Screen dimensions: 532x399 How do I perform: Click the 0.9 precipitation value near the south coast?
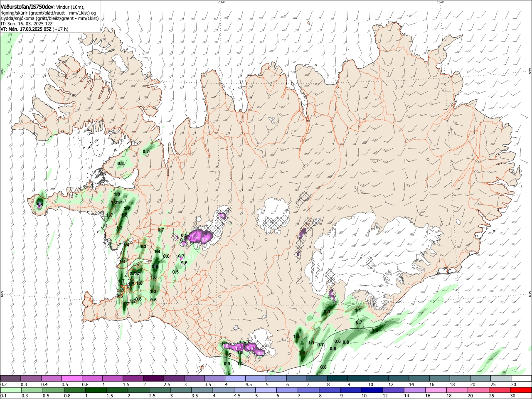click(x=227, y=364)
